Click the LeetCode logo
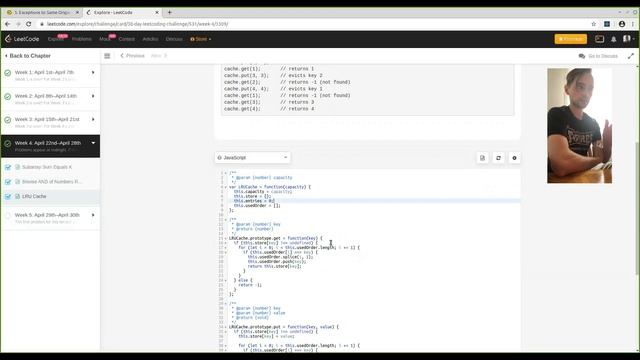 [22, 39]
